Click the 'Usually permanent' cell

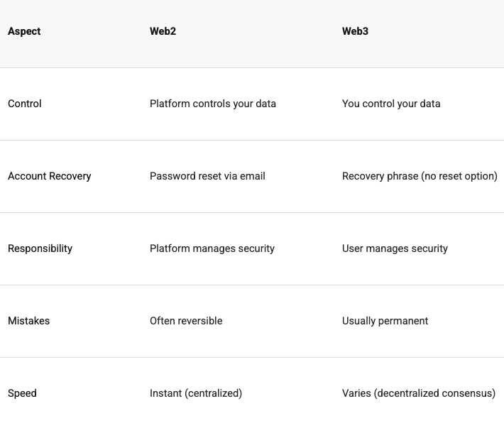[x=385, y=321]
